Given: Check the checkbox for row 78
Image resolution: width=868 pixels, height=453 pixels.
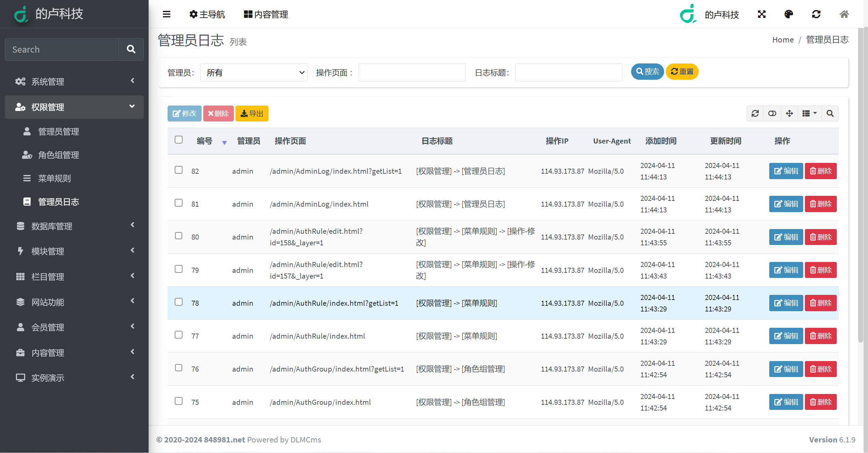Looking at the screenshot, I should (x=178, y=302).
